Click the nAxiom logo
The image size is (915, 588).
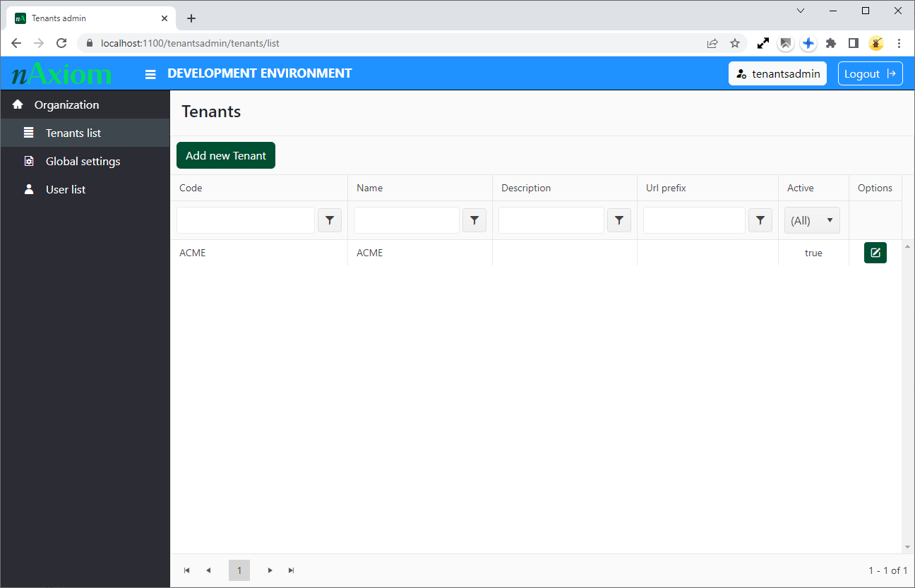62,73
